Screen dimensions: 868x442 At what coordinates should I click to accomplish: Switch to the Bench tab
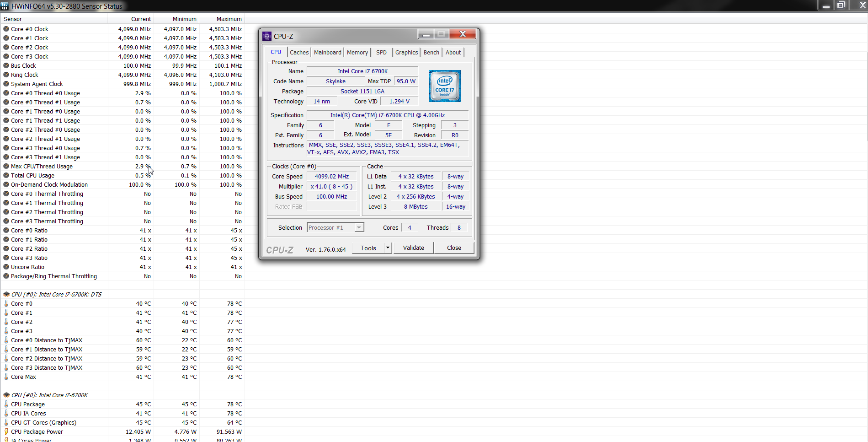pyautogui.click(x=431, y=53)
